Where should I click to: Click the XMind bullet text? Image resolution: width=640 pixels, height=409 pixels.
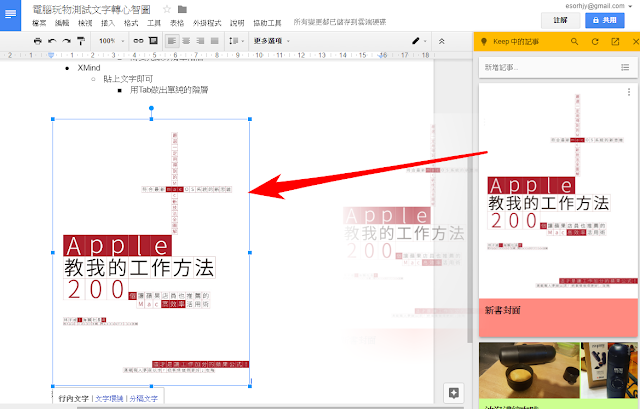click(89, 68)
